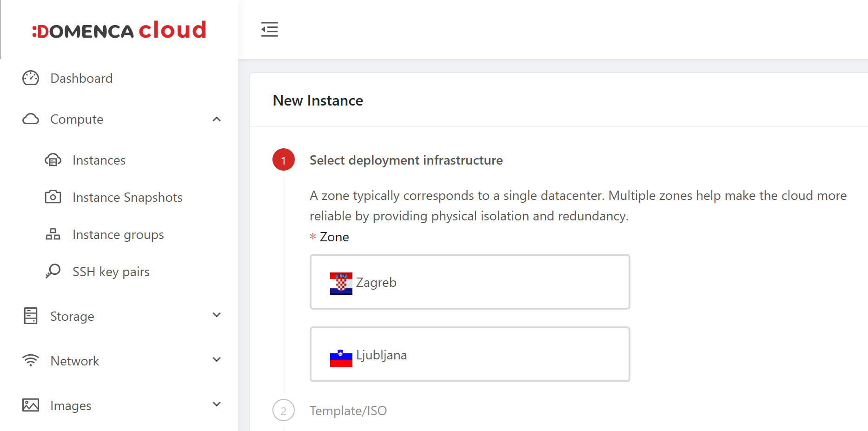
Task: Select the Zagreb zone option
Action: 470,282
